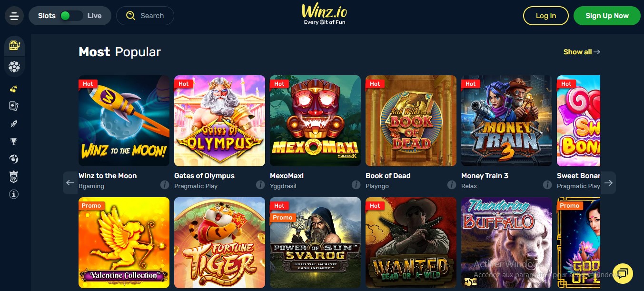Click the cherries sidebar icon
Viewport: 644px width, 291px height.
tap(14, 89)
